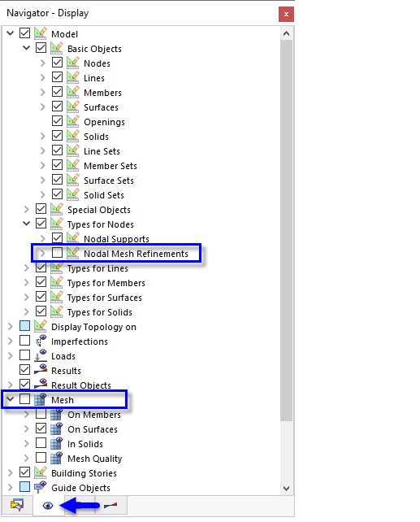Uncheck the On Surfaces mesh checkbox
420x522 pixels.
[x=41, y=428]
